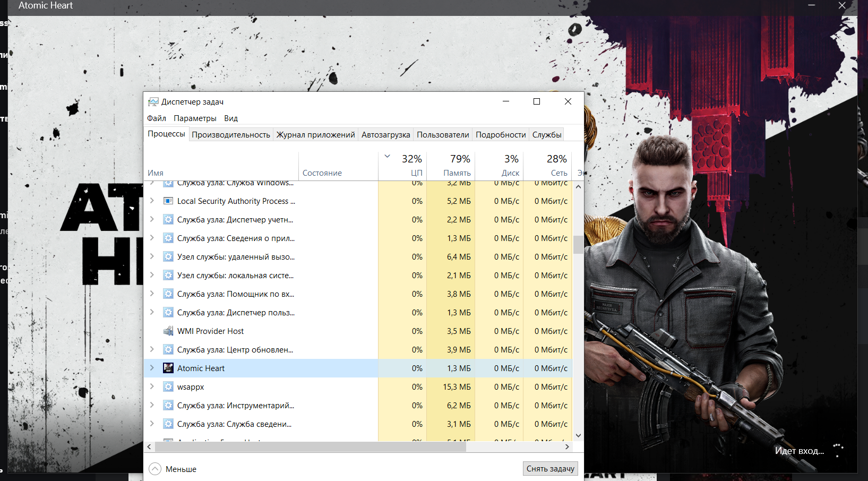Click gear icon of 'Узел службы: удаленный вызо...'
The height and width of the screenshot is (481, 868).
tap(168, 257)
